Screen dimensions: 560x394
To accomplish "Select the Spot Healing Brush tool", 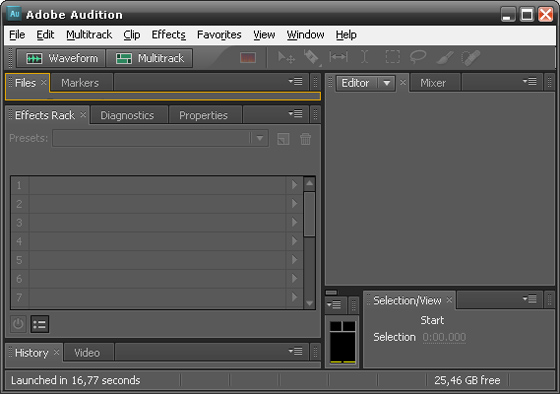I will pyautogui.click(x=471, y=58).
